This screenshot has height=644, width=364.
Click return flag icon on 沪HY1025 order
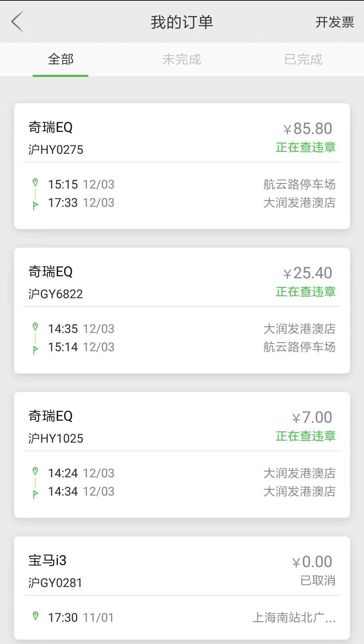point(35,494)
